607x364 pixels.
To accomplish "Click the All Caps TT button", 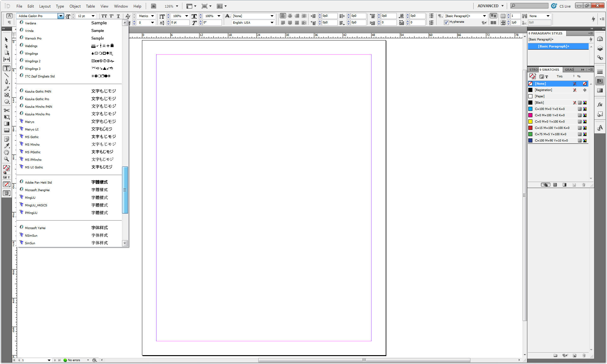I will pos(104,16).
